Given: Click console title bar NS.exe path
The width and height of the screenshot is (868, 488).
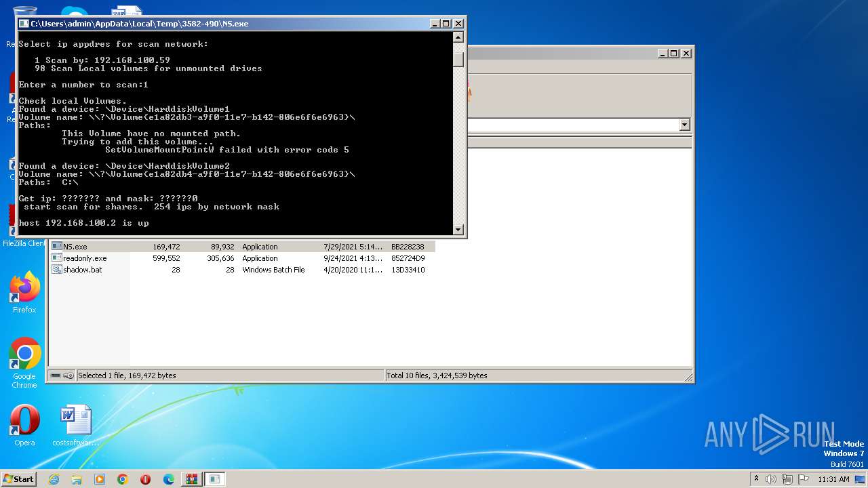Looking at the screenshot, I should (139, 23).
